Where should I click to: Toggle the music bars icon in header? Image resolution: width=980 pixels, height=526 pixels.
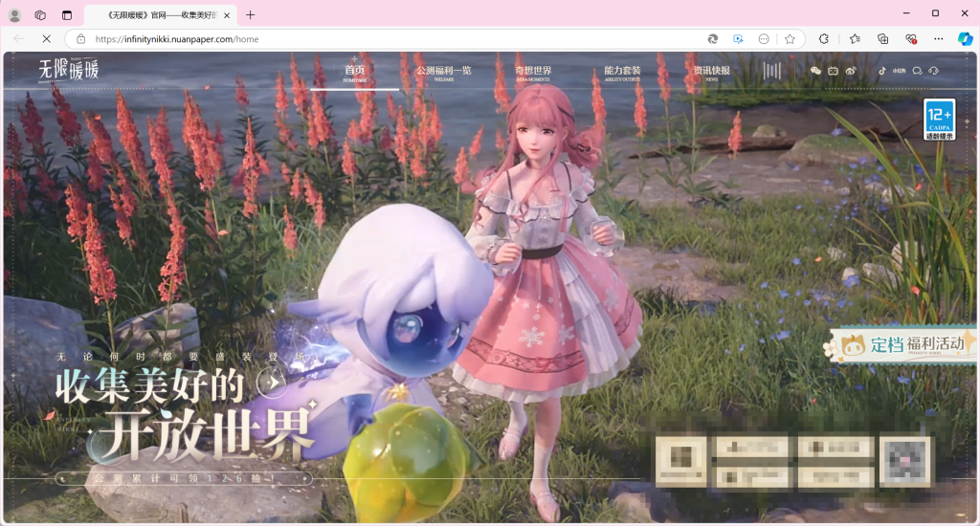pyautogui.click(x=772, y=71)
